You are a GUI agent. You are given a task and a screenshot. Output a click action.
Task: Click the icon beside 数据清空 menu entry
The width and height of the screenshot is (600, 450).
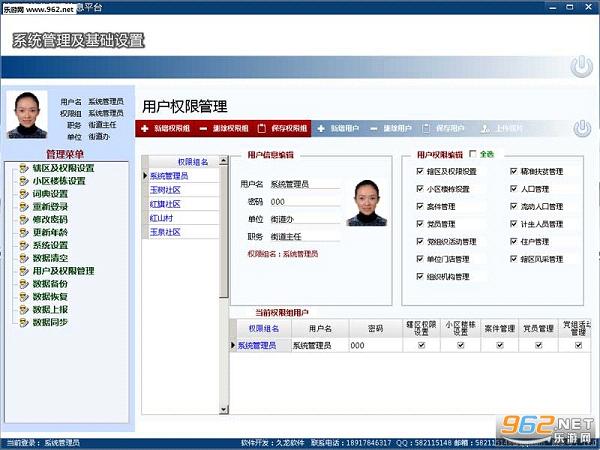point(24,258)
